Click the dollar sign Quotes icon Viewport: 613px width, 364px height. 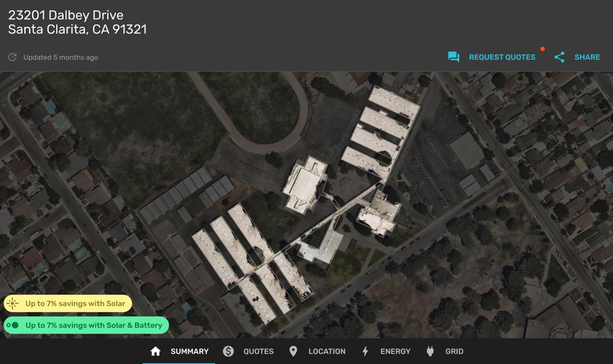[228, 351]
